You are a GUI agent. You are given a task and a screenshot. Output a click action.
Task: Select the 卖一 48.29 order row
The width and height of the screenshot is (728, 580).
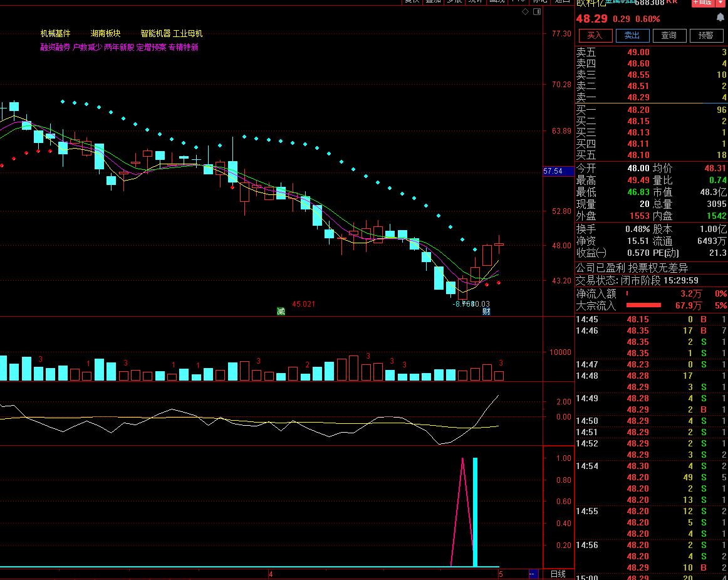652,97
